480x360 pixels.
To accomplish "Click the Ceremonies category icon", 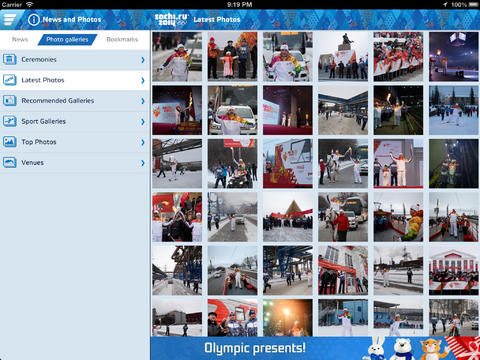I will coord(10,59).
